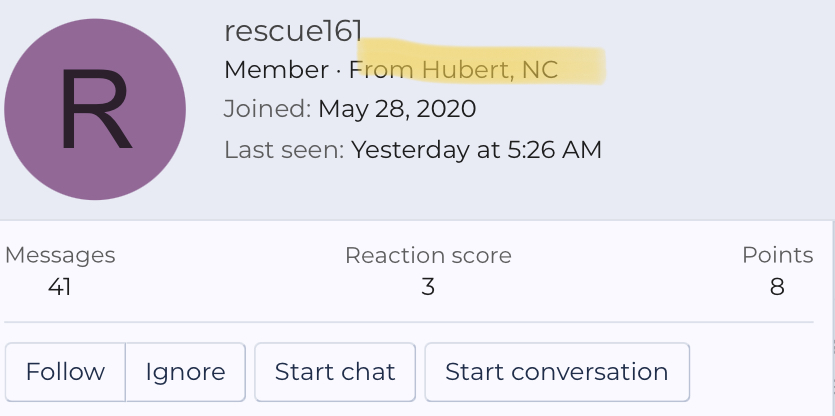This screenshot has height=416, width=835.
Task: Open the Messages count 41
Action: tap(60, 287)
